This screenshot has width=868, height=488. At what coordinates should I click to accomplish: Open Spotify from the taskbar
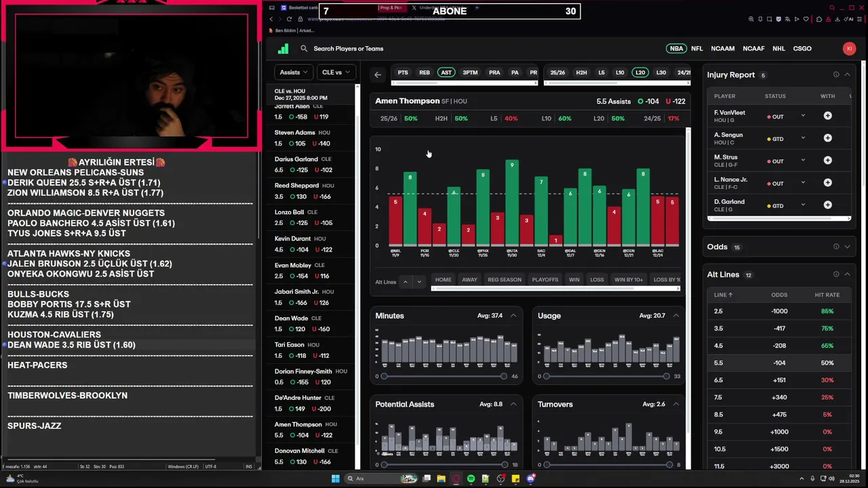click(x=471, y=479)
